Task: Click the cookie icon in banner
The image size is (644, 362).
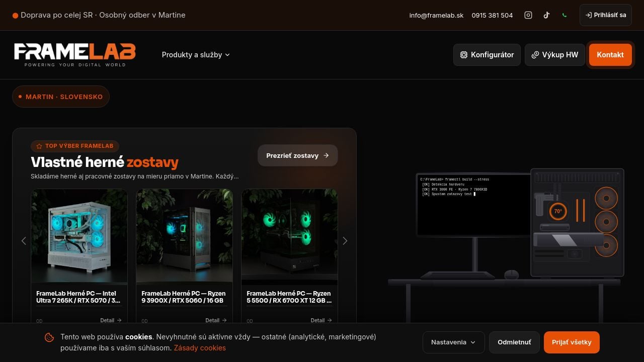Action: pos(49,337)
